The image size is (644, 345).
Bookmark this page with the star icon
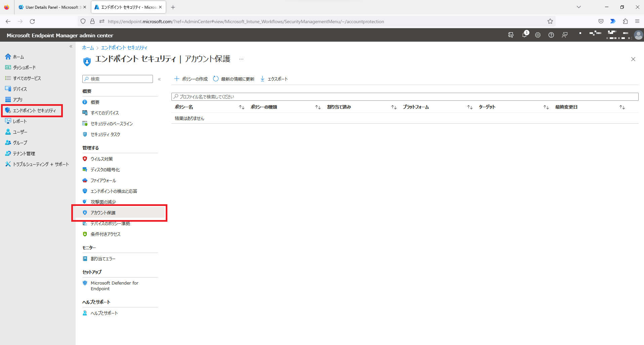[x=550, y=21]
